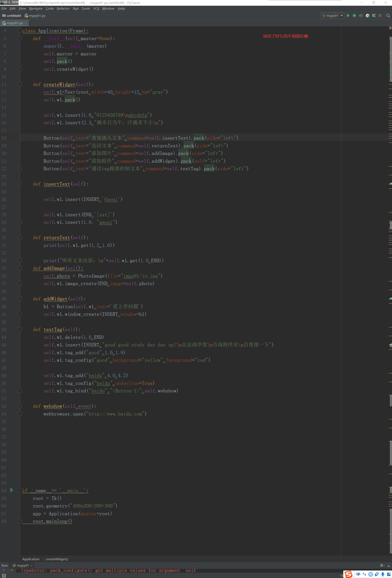This screenshot has width=392, height=578.
Task: Click the gray stop button
Action: point(380,15)
